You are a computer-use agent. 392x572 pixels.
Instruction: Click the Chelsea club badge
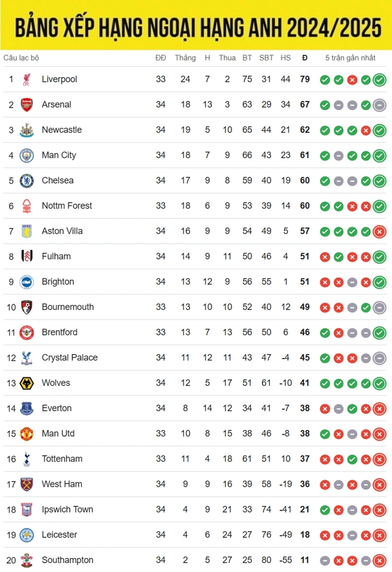pos(26,181)
